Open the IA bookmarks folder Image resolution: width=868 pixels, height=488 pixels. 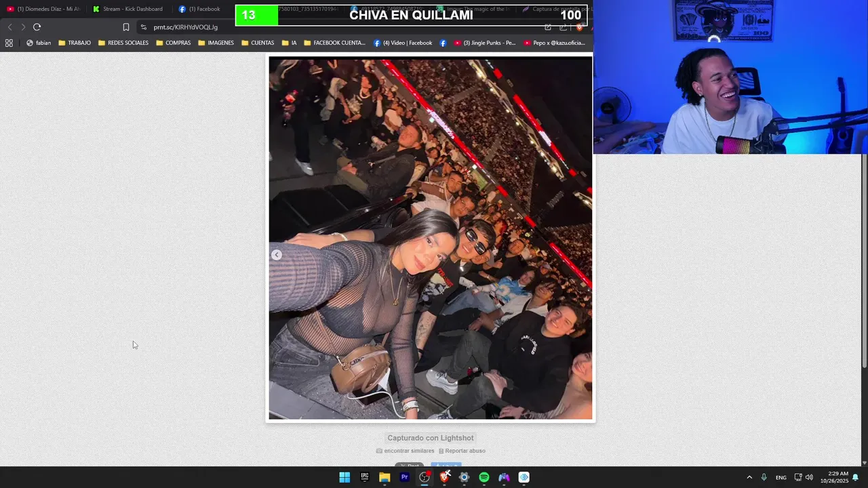click(289, 43)
